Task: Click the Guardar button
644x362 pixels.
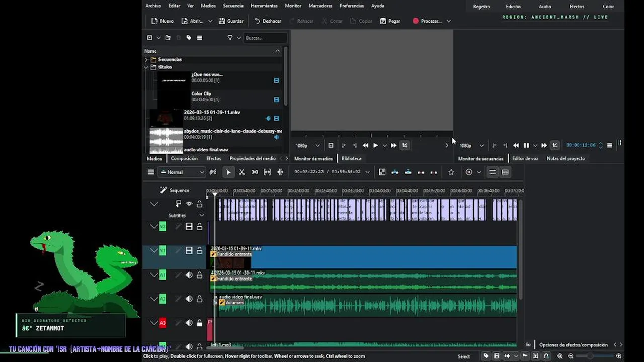Action: pos(231,21)
